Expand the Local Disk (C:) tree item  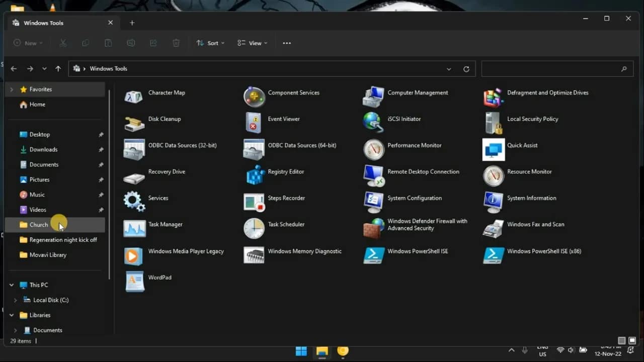[x=16, y=300]
